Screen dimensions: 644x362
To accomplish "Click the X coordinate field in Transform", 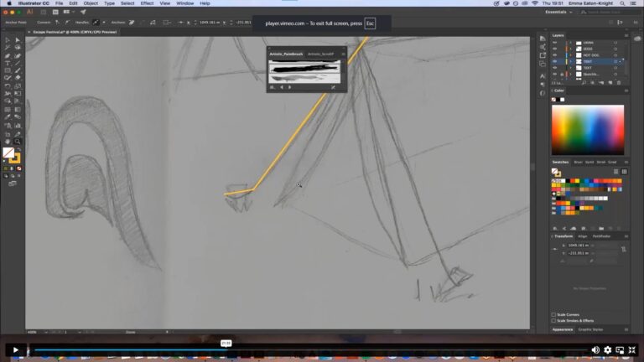I will pyautogui.click(x=579, y=246).
